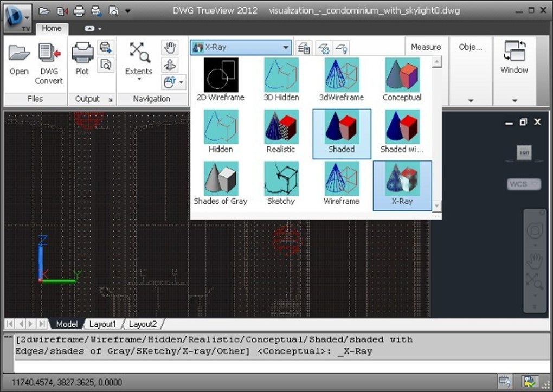The image size is (553, 392).
Task: Choose the Sketchy visual style
Action: (x=281, y=184)
